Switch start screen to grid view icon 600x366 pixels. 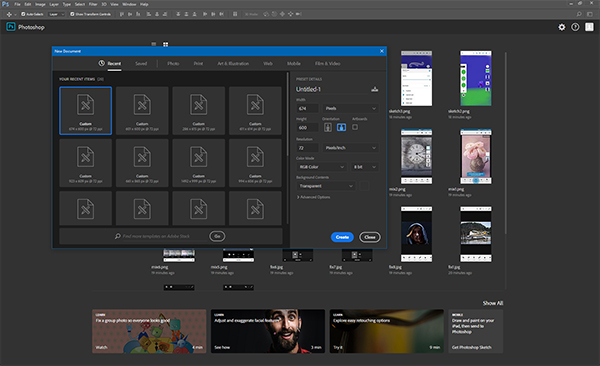(166, 44)
